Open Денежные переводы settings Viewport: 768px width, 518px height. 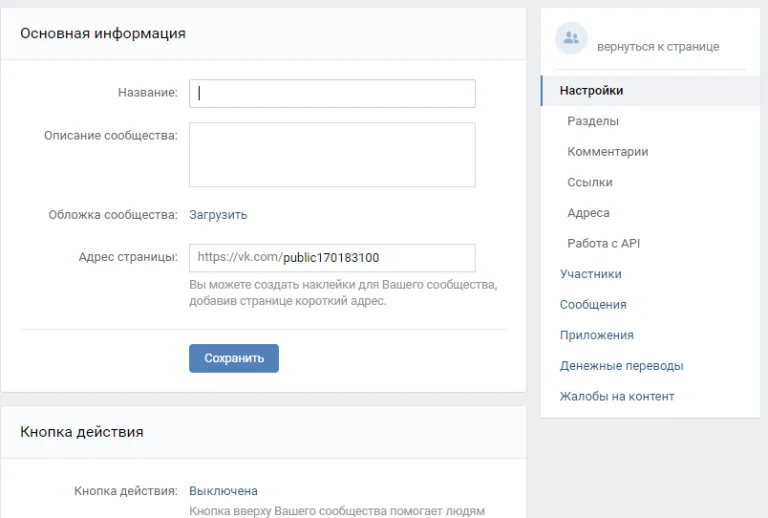coord(622,366)
